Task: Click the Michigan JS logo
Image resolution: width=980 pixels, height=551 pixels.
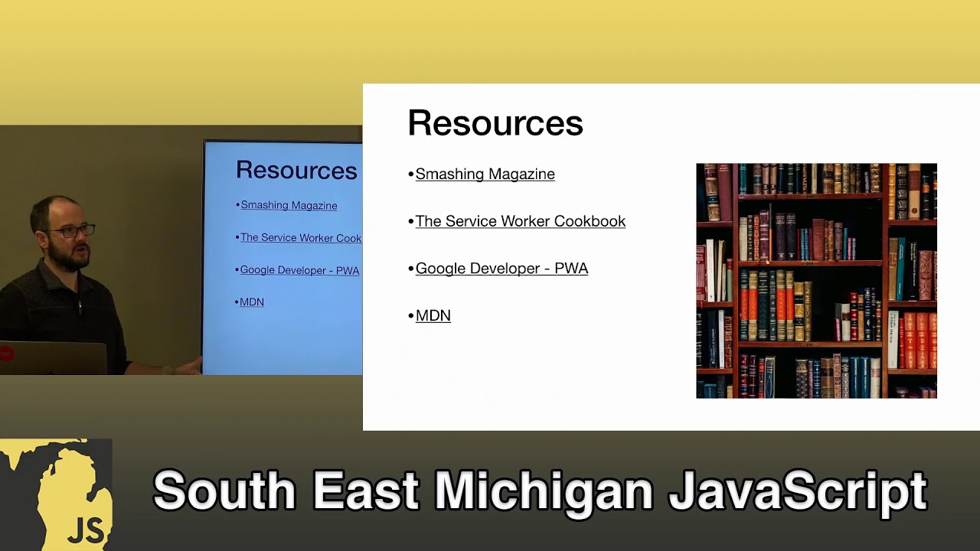Action: [56, 494]
